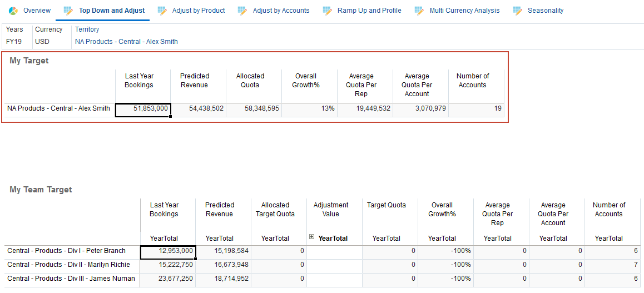Click Adjustment Value cell for Peter Branch

334,251
